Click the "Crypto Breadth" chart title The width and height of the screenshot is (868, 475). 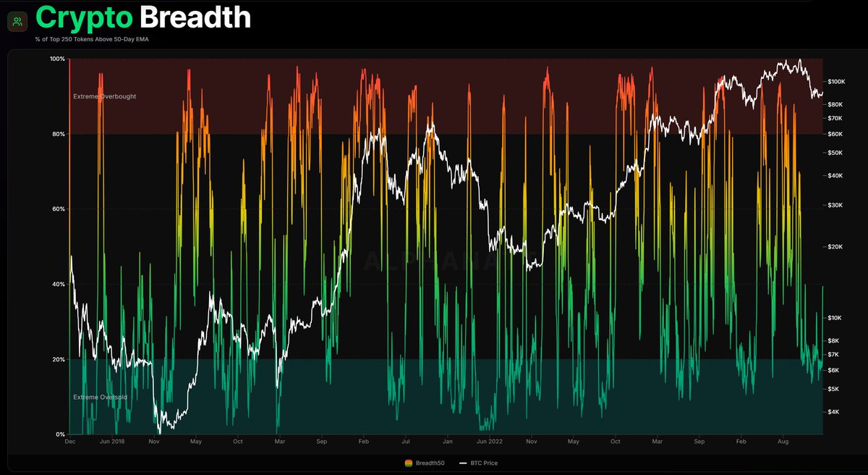(143, 17)
